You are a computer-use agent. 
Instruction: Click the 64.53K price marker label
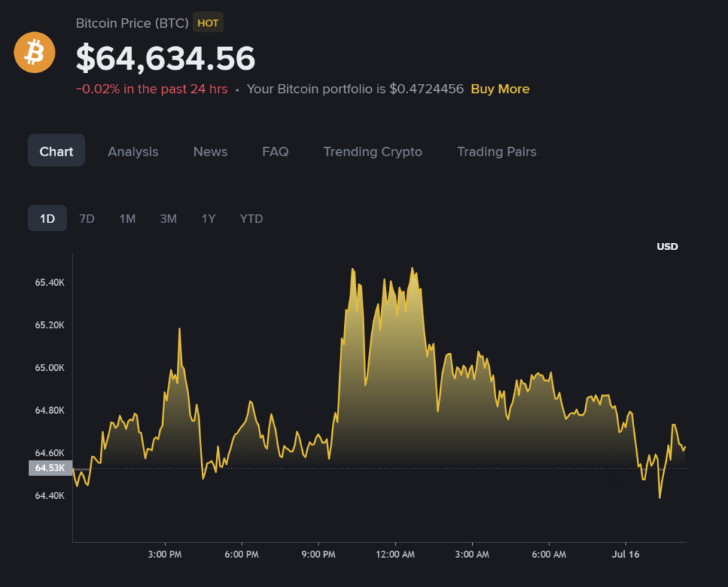click(50, 468)
